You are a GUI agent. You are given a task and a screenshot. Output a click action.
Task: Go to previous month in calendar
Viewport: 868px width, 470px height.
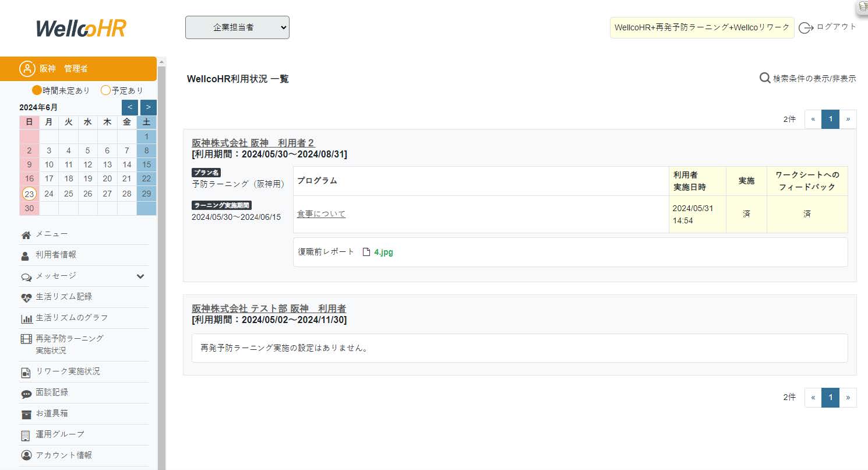click(x=129, y=107)
